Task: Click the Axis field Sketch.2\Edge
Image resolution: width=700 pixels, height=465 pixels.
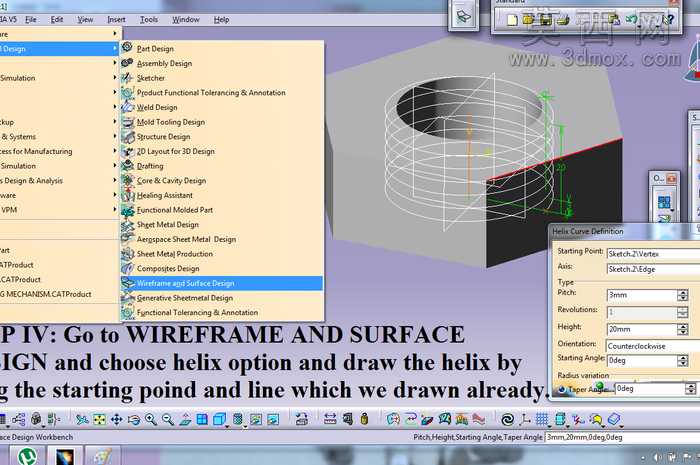Action: [653, 269]
